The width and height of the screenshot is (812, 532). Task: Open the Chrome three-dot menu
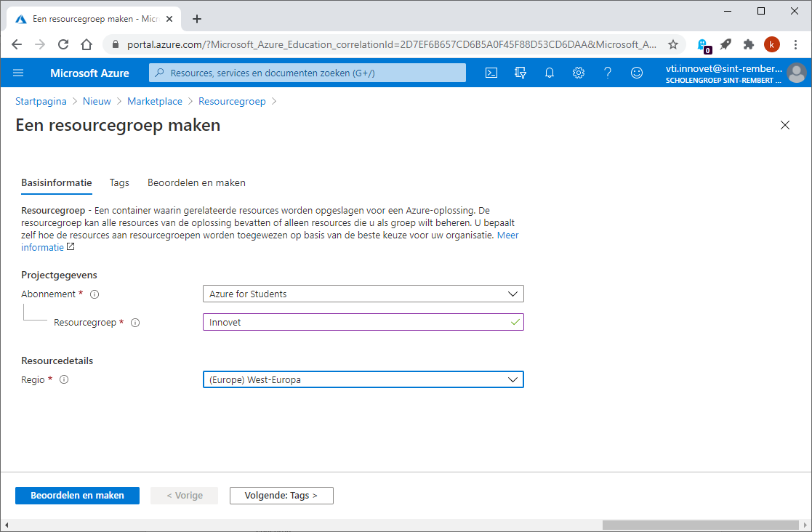pos(795,44)
